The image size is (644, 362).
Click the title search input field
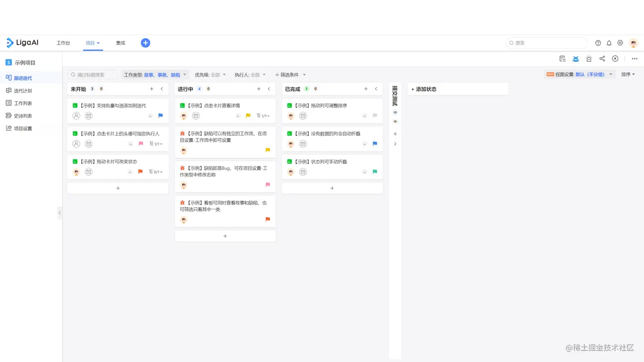(94, 74)
